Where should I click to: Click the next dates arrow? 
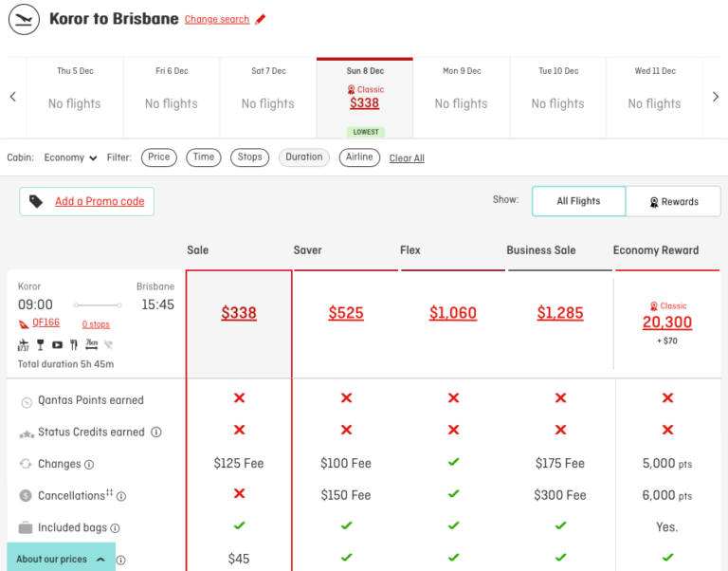(716, 97)
